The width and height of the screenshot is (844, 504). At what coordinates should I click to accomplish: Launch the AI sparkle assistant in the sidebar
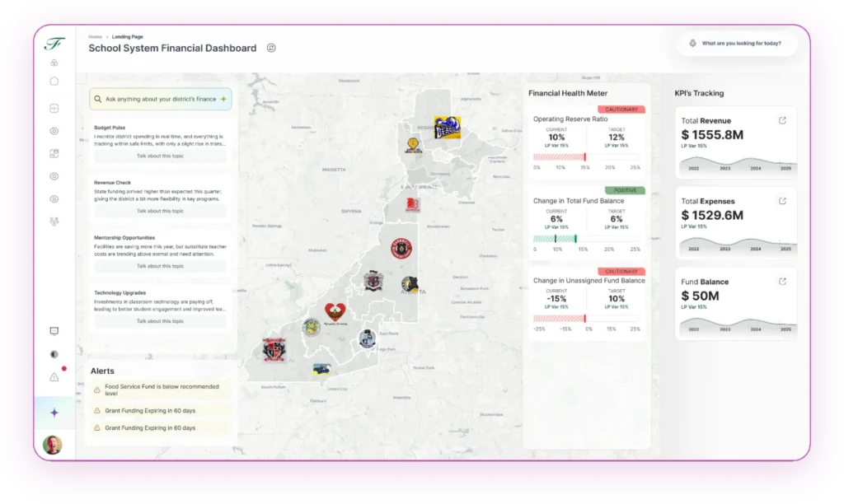click(x=54, y=413)
